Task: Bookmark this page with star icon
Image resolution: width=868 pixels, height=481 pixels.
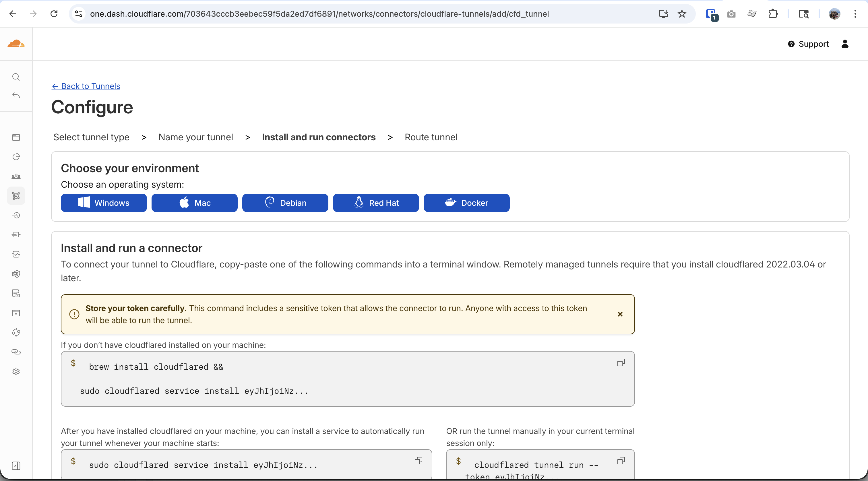Action: coord(682,14)
